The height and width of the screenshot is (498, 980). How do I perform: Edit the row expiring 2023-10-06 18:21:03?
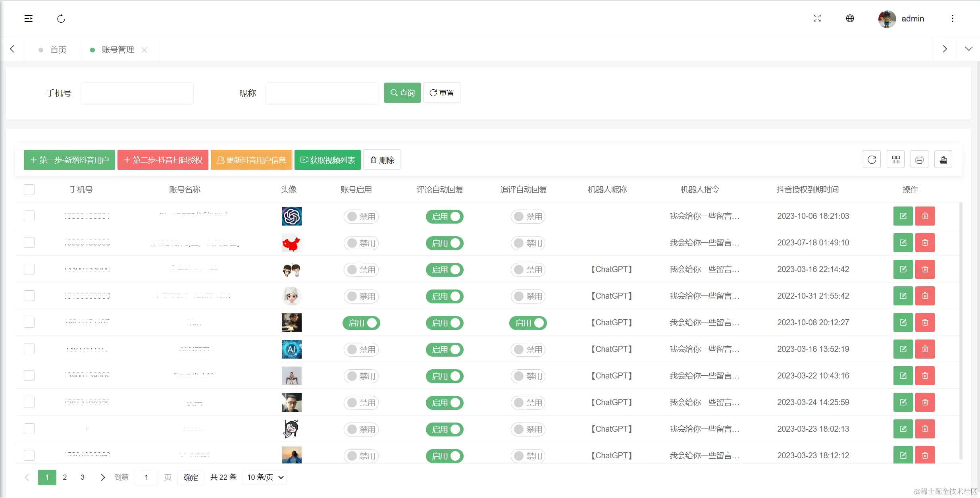click(x=903, y=216)
